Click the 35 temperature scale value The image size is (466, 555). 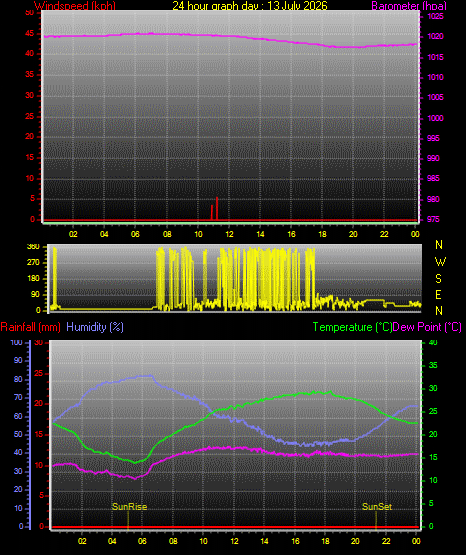[433, 365]
